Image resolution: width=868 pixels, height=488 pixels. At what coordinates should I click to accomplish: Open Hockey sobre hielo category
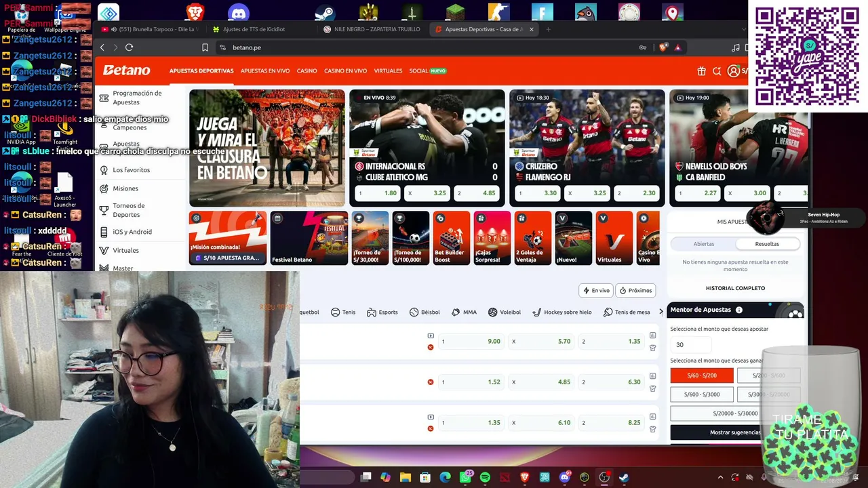click(562, 312)
